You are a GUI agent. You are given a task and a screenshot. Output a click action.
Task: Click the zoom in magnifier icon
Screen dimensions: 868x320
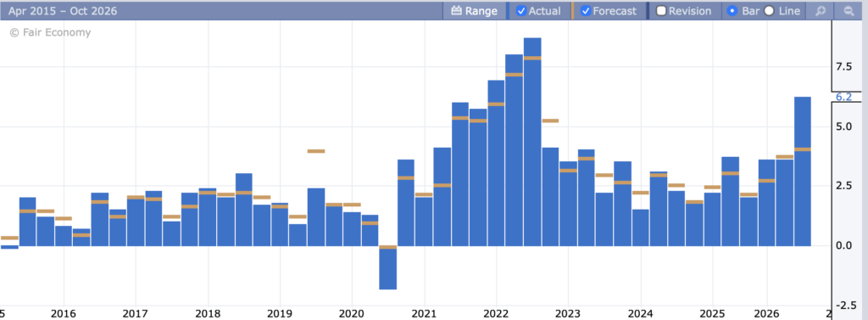[821, 10]
